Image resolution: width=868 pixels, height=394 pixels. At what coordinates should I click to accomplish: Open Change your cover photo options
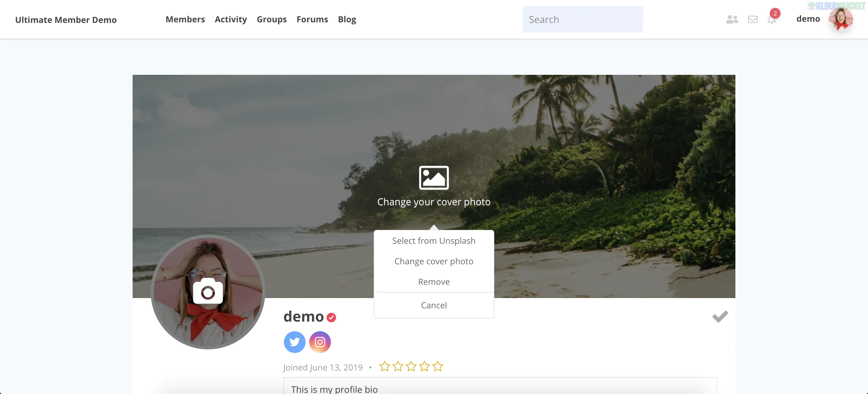[x=434, y=202]
